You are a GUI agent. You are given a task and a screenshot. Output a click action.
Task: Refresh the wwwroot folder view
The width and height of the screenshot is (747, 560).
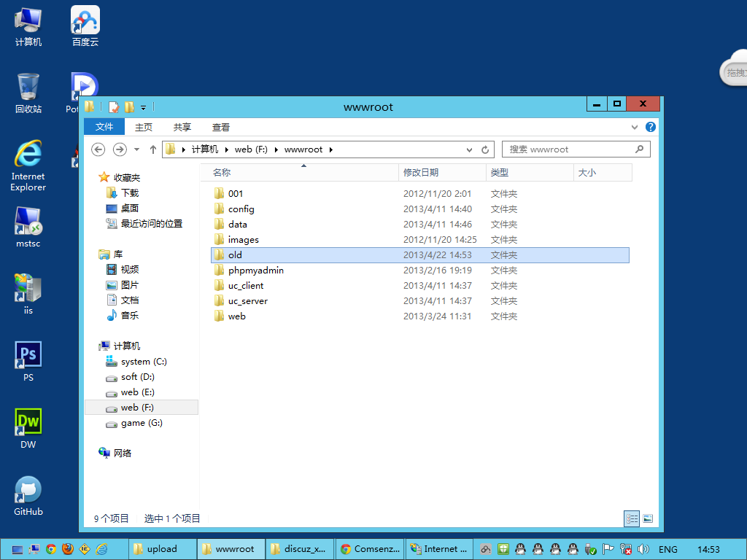[485, 149]
